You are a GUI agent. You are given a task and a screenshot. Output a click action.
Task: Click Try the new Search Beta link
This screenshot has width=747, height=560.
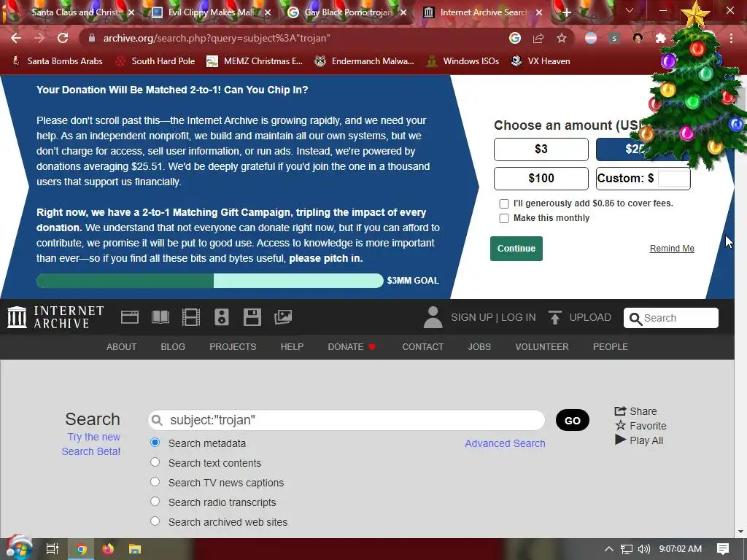[91, 444]
